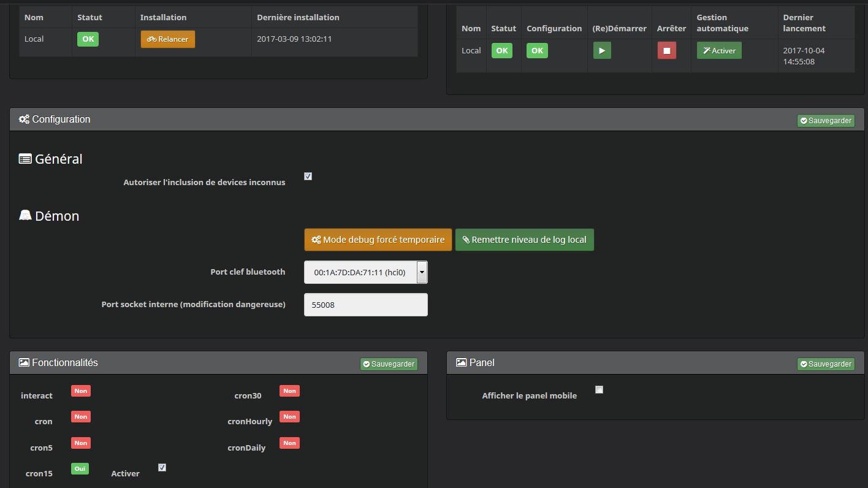Click the Afficher le panel mobile label
Image resolution: width=868 pixels, height=488 pixels.
point(529,396)
